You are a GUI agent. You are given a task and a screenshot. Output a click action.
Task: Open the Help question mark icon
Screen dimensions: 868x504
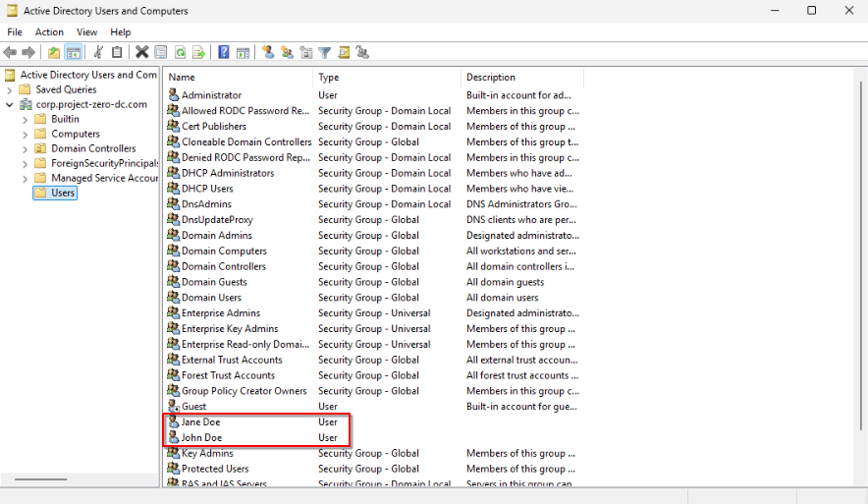224,53
